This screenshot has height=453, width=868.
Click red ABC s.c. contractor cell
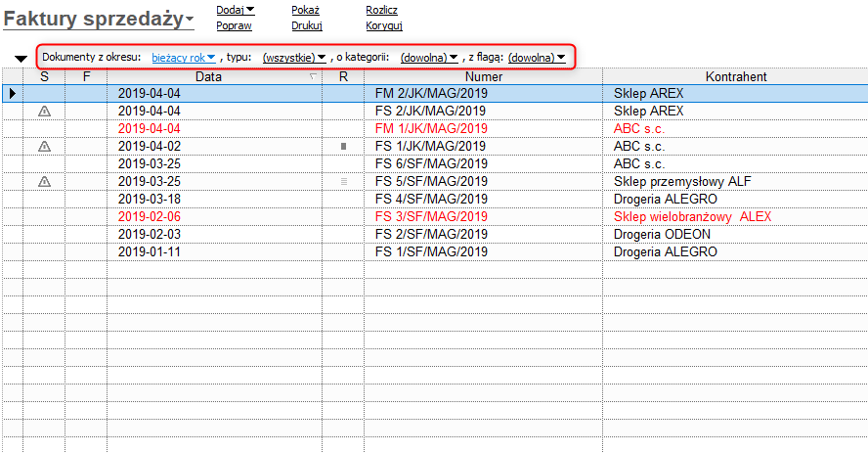639,128
